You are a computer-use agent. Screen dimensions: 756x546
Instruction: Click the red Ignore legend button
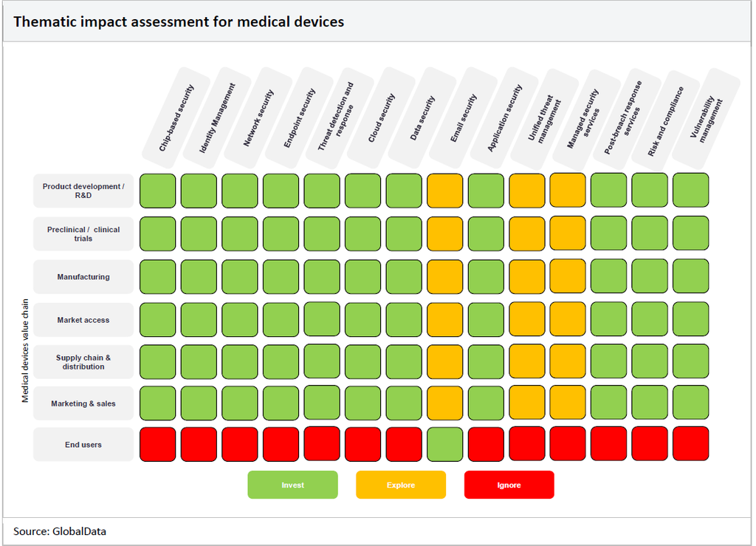tap(509, 485)
